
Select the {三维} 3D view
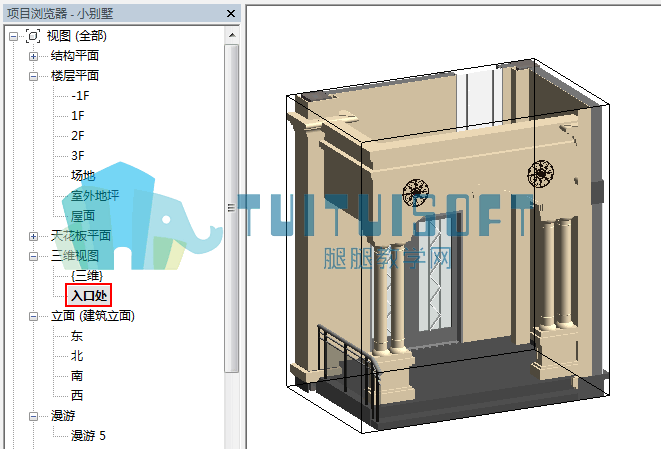[86, 276]
